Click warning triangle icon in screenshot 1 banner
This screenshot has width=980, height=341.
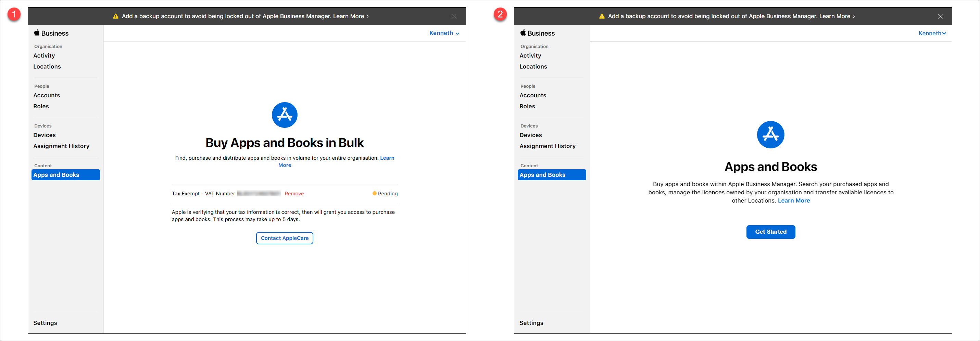[x=116, y=16]
